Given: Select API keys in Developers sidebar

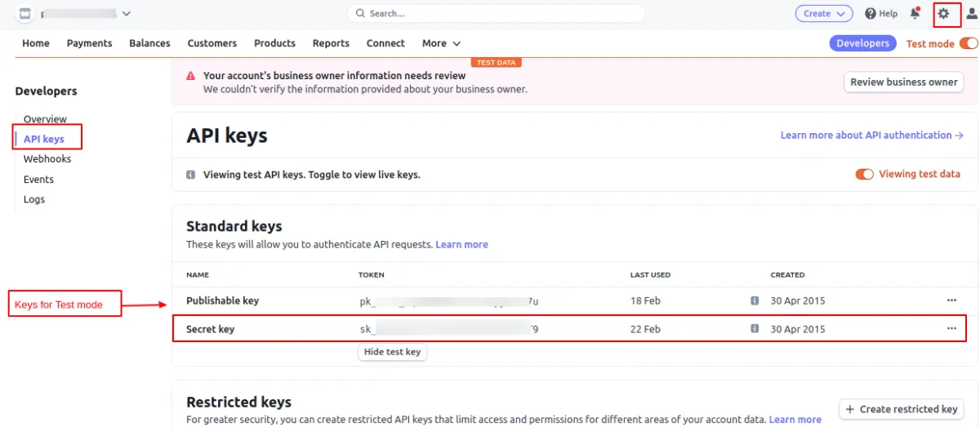Looking at the screenshot, I should pos(44,139).
